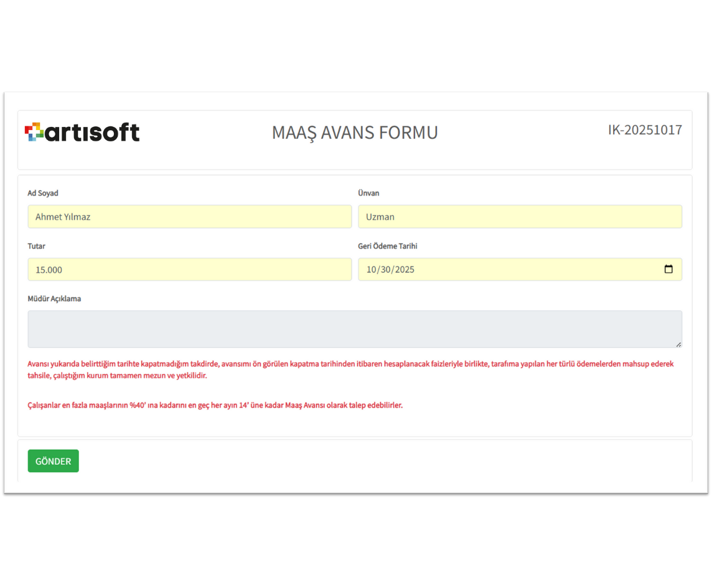Select the day segment 30 in date
712x588 pixels.
385,270
